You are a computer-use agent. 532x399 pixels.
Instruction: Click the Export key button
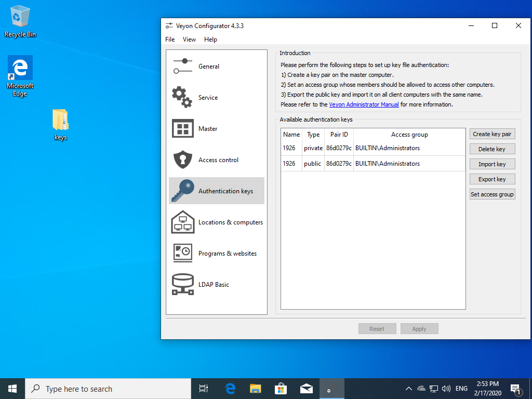pos(493,179)
